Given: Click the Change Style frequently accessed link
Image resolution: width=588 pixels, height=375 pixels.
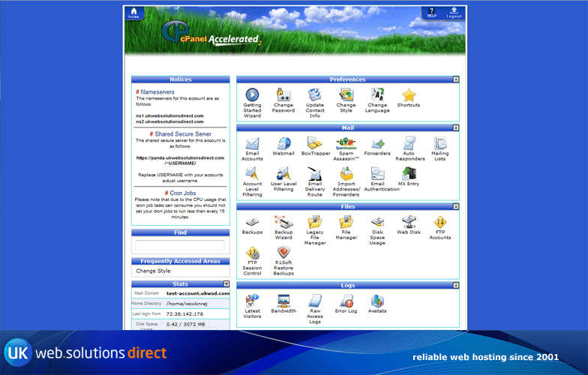Looking at the screenshot, I should pos(153,271).
